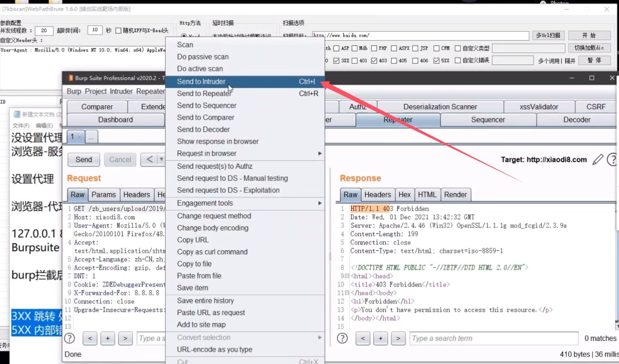Toggle the 随机XFF与X-Read头 checkbox
This screenshot has width=619, height=364.
click(118, 30)
